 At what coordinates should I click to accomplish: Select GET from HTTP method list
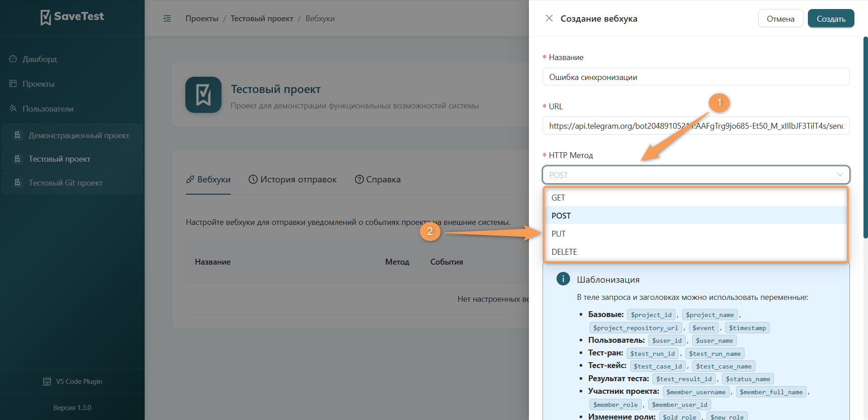coord(695,197)
